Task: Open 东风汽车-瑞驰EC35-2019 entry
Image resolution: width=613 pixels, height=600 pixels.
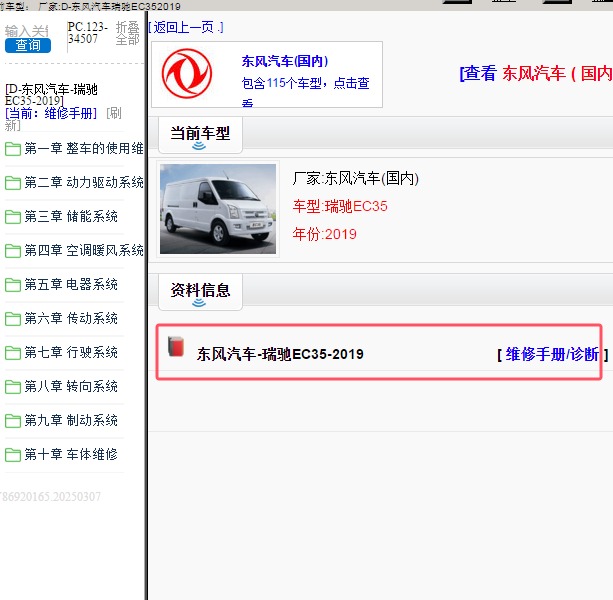Action: pyautogui.click(x=280, y=354)
